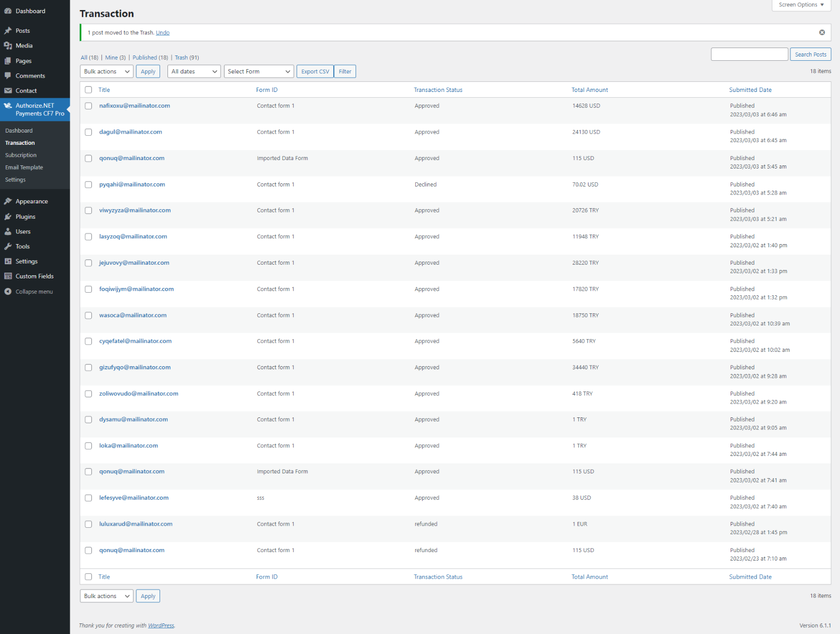Screen dimensions: 840x634
Task: Open Subscription submenu item in sidebar
Action: pos(21,155)
